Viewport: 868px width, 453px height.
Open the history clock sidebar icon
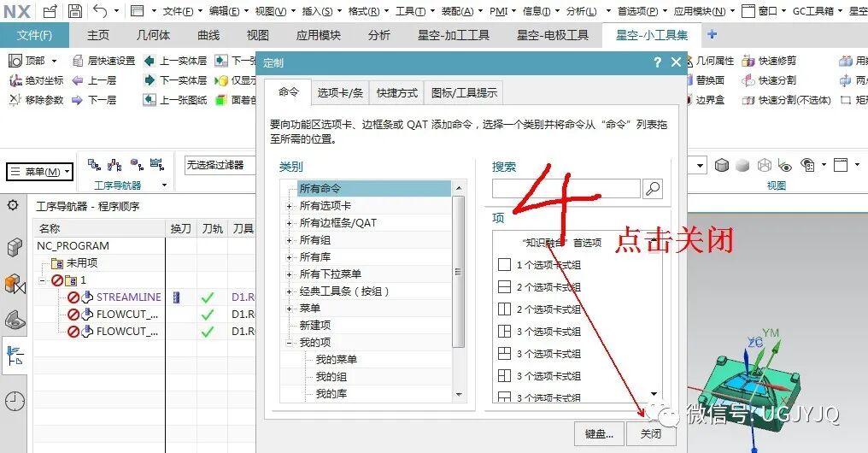click(x=15, y=400)
